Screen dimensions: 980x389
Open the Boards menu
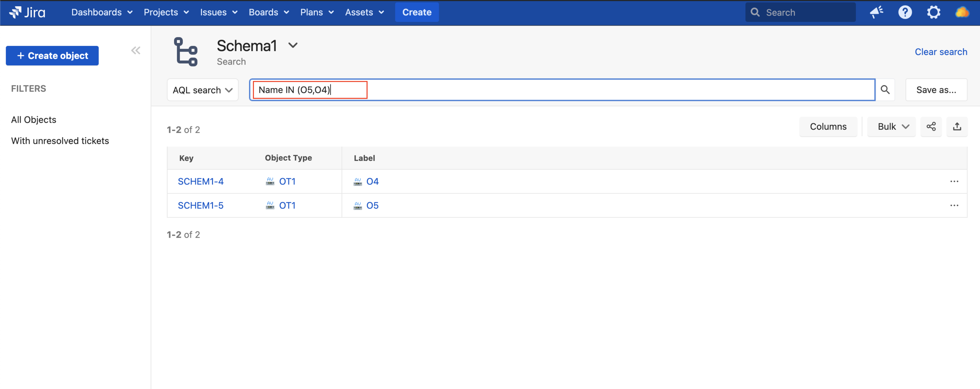pyautogui.click(x=269, y=12)
